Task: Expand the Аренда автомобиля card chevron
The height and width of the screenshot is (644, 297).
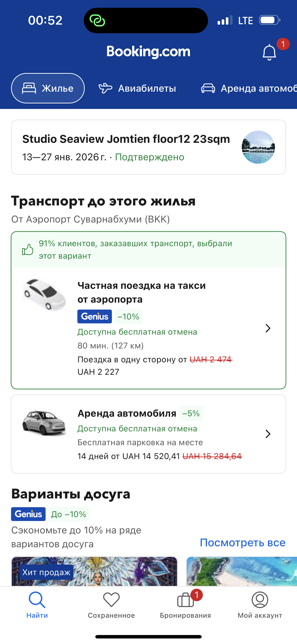Action: (x=268, y=434)
